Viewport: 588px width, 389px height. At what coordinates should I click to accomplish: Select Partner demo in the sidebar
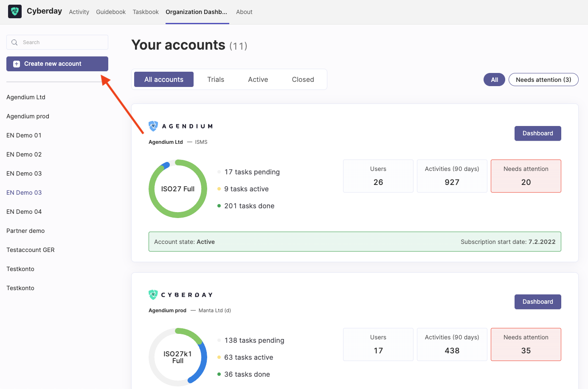coord(25,231)
